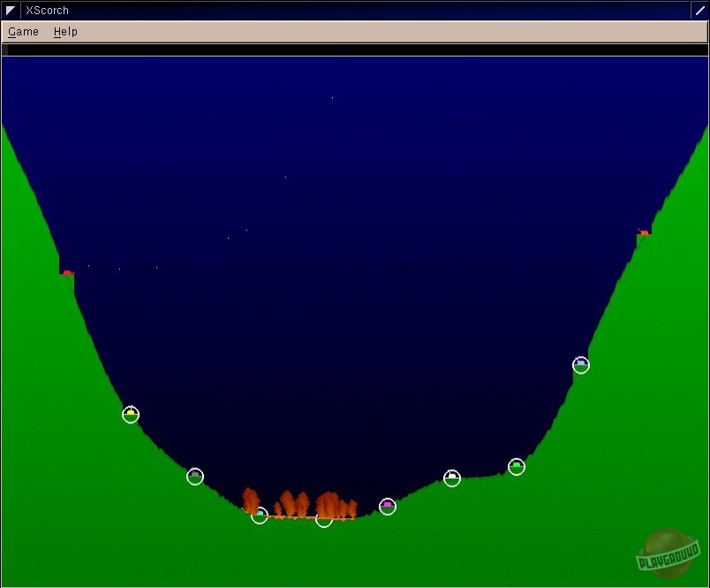
Task: Click the lavender shielded tank on the right slope
Action: pos(580,364)
